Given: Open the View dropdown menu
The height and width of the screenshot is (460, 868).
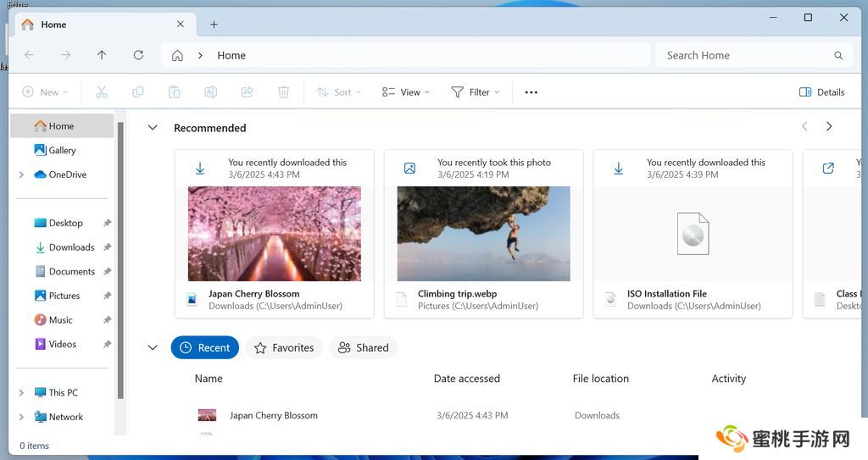Looking at the screenshot, I should [x=405, y=92].
